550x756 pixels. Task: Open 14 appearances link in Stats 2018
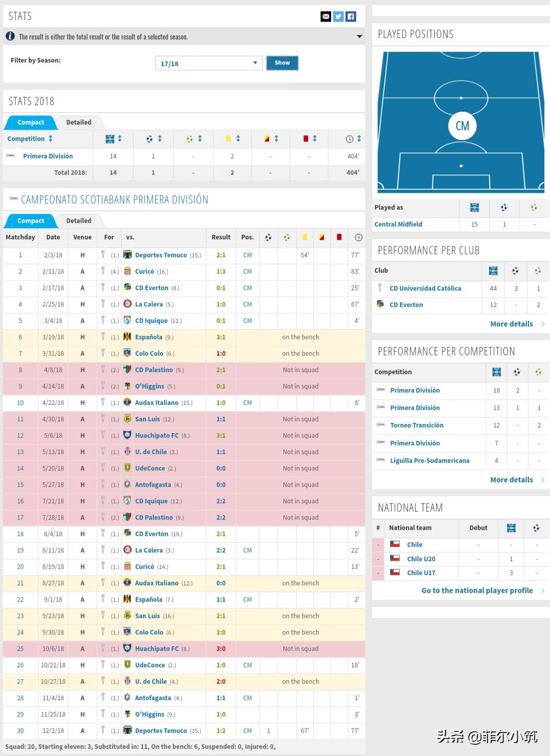pos(113,156)
